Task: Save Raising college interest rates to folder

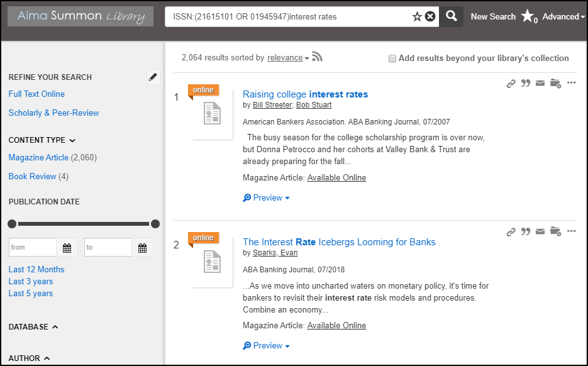Action: [555, 83]
